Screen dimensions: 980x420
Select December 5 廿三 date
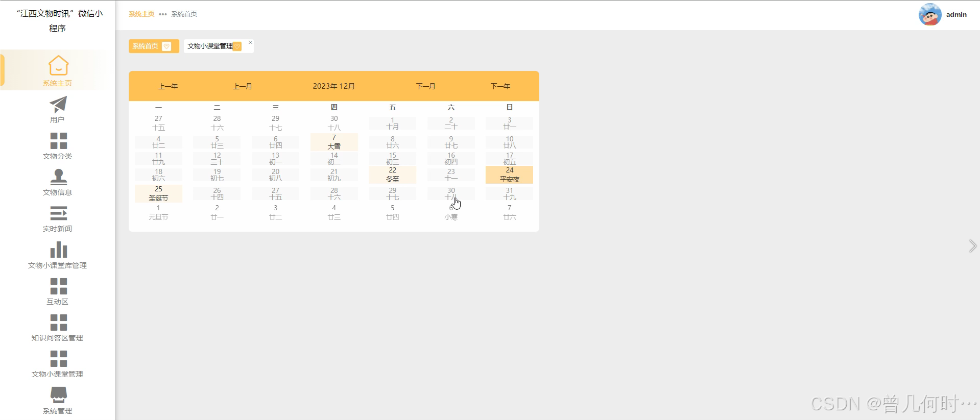click(217, 142)
